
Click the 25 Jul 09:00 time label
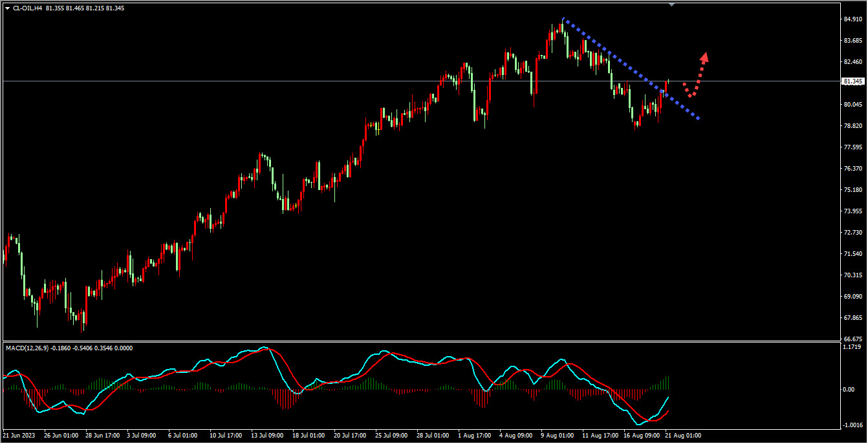coord(390,436)
